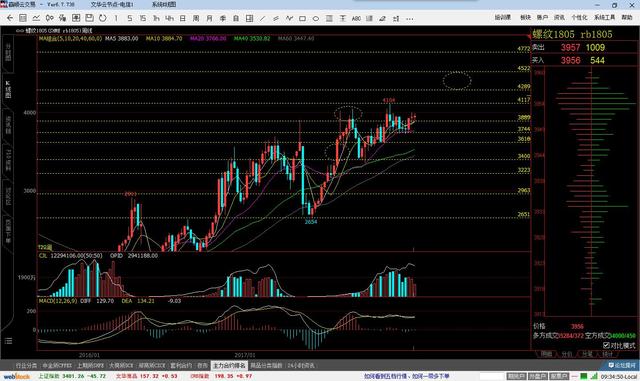Screen dimensions: 640x381
Task: Select the 1h period button
Action: 156,18
